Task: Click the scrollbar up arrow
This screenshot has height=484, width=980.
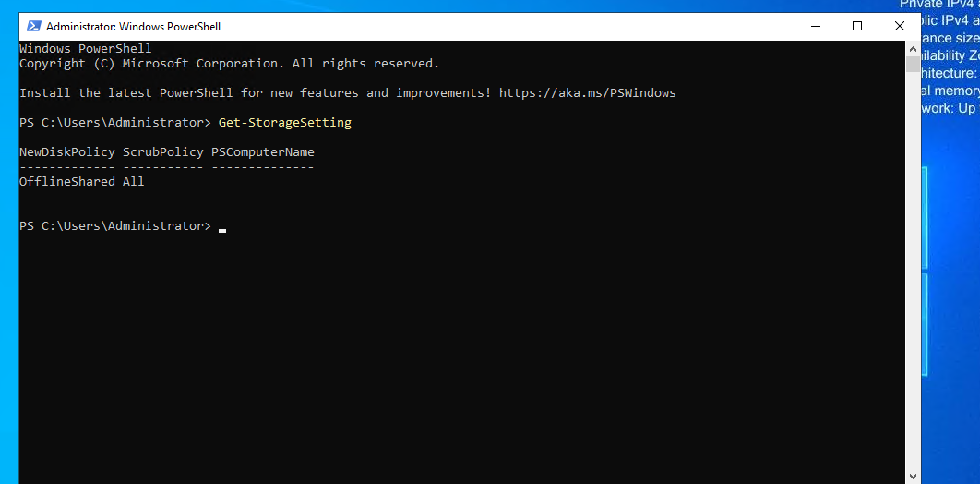Action: click(x=913, y=48)
